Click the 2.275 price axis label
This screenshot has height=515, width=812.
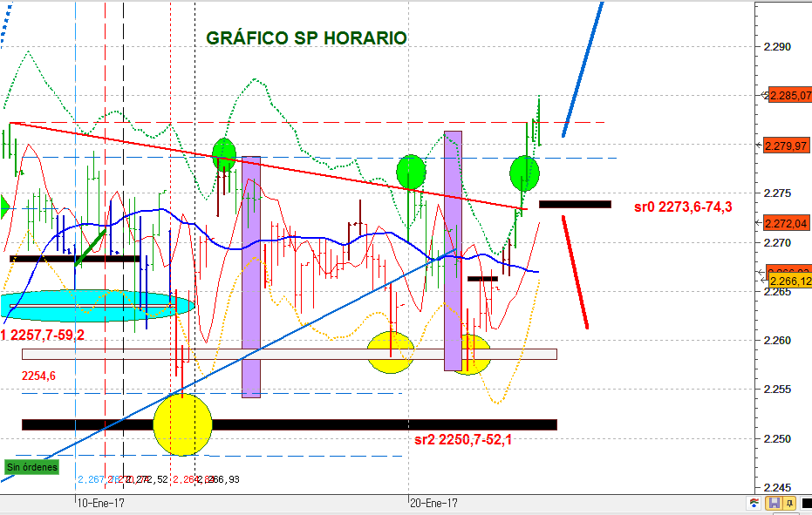point(777,193)
